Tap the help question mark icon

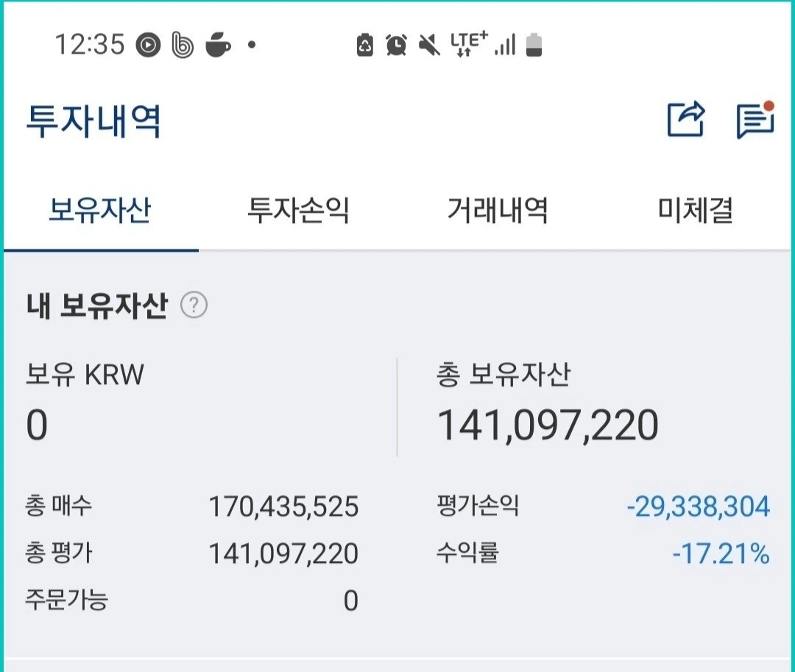coord(194,305)
